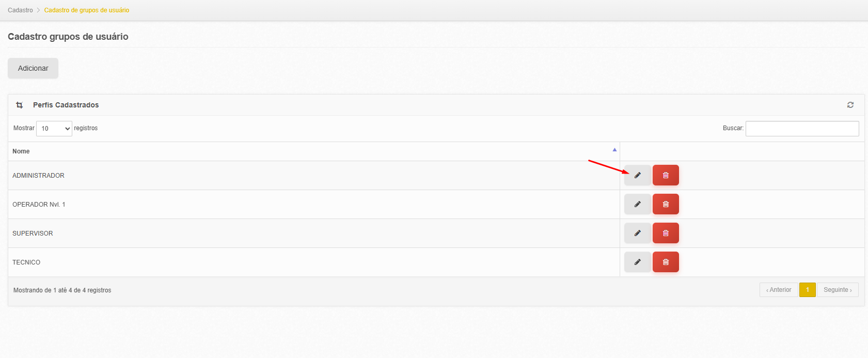Go to the Seguinte page
The height and width of the screenshot is (358, 868).
click(838, 290)
